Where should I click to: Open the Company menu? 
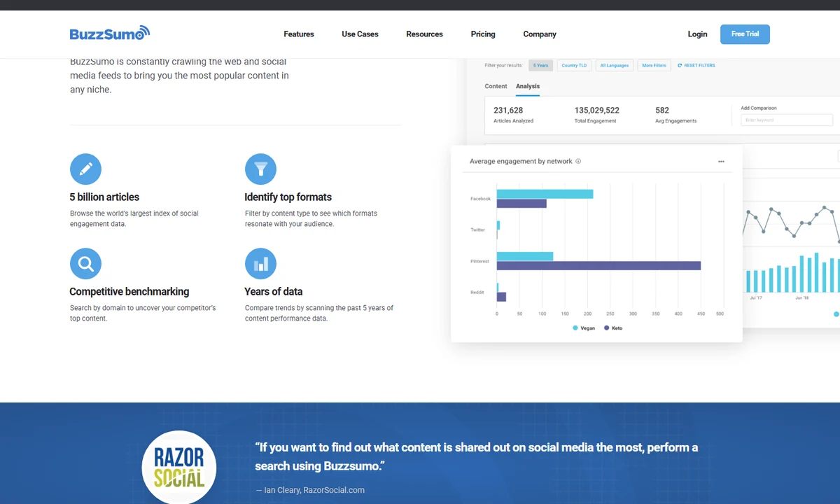point(540,34)
